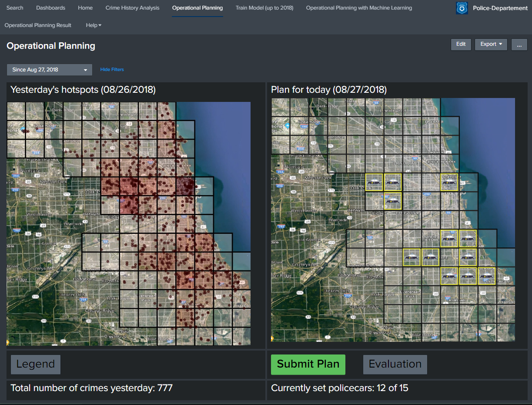Select the middle police car in the bottom row of three

(x=468, y=276)
